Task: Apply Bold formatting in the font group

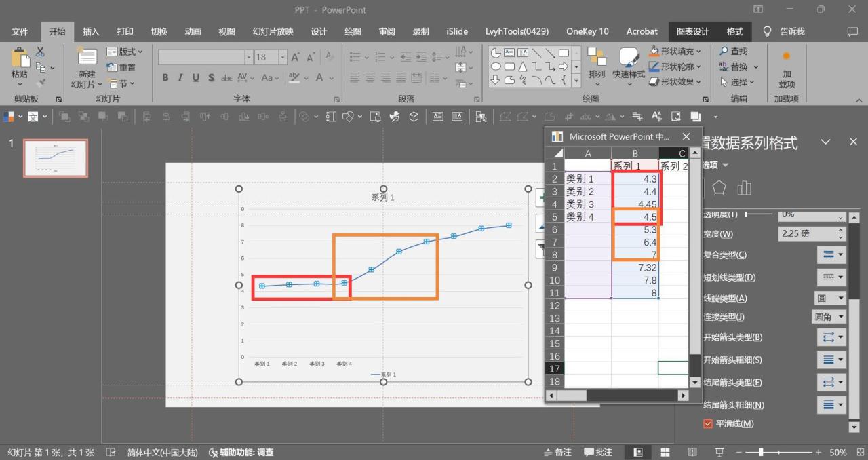Action: click(x=165, y=78)
